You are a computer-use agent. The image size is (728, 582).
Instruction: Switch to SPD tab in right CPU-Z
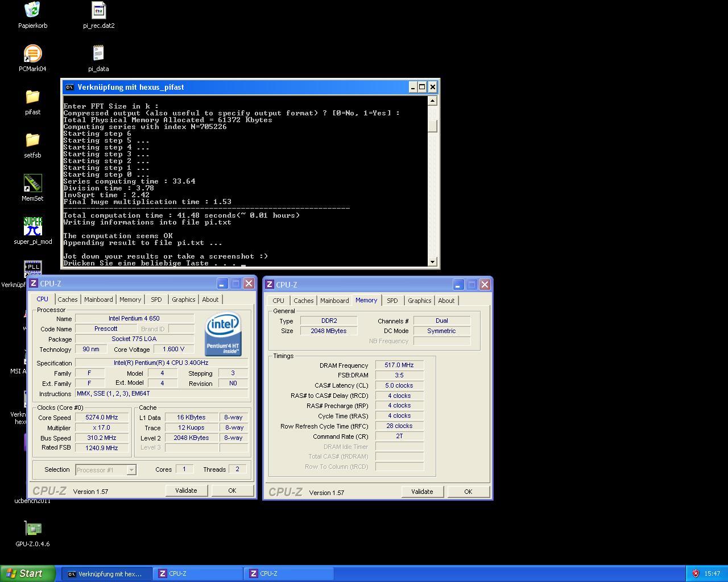tap(392, 301)
